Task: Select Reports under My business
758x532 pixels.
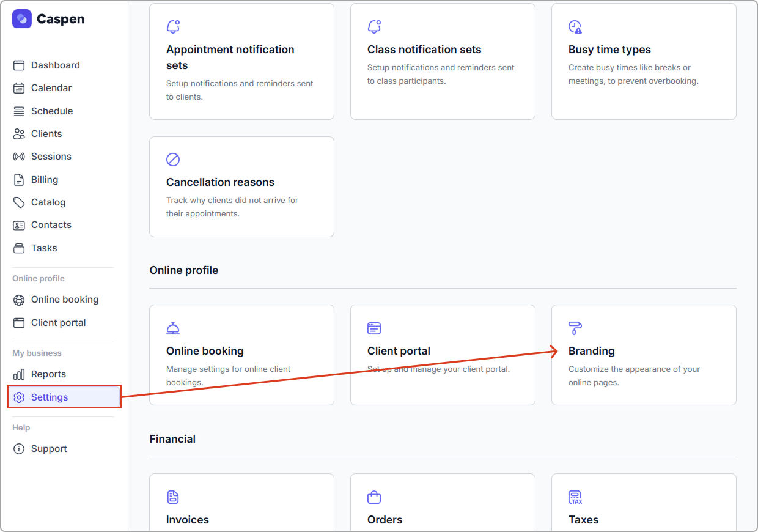Action: tap(48, 374)
